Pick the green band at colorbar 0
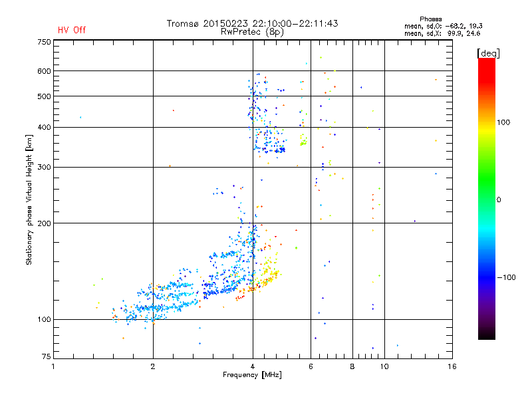532x399 pixels. pyautogui.click(x=486, y=199)
